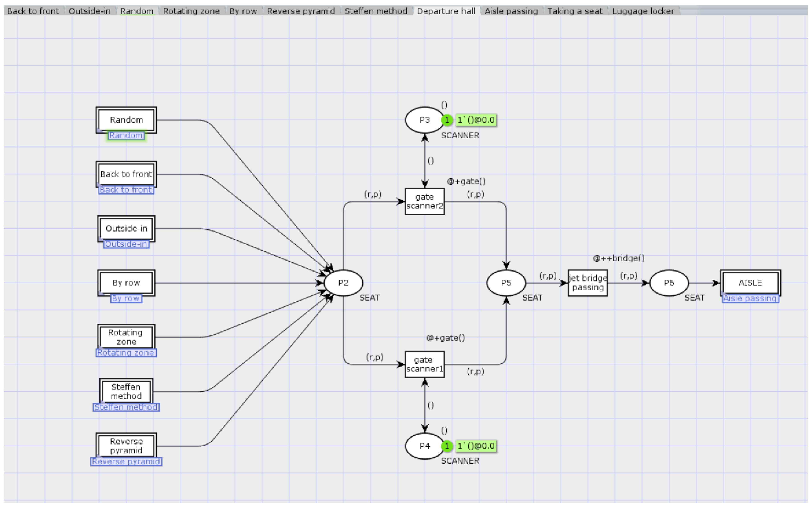
Task: Click the green token count on P4
Action: point(447,446)
